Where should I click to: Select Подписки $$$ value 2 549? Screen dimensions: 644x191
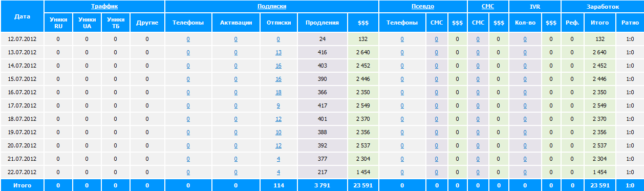click(362, 105)
